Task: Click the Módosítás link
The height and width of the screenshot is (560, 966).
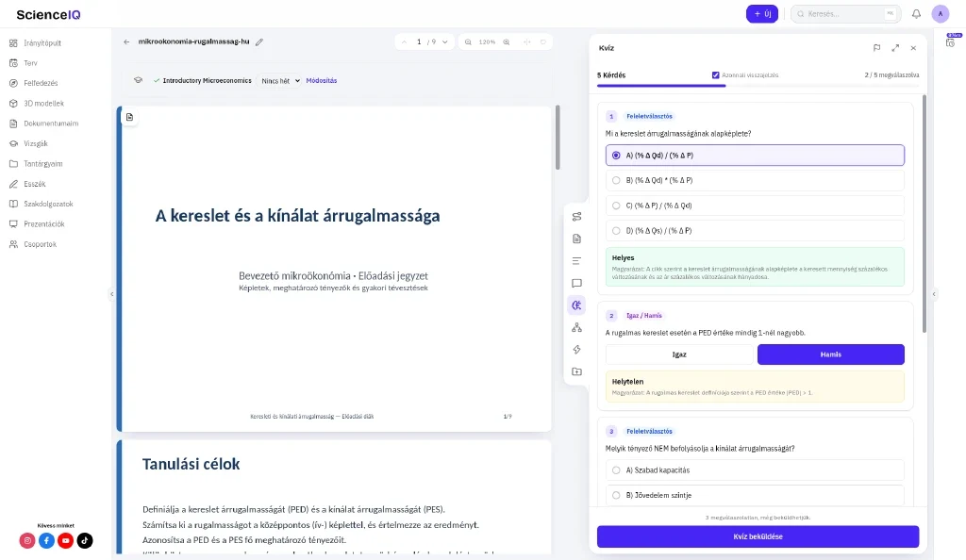Action: pos(322,81)
